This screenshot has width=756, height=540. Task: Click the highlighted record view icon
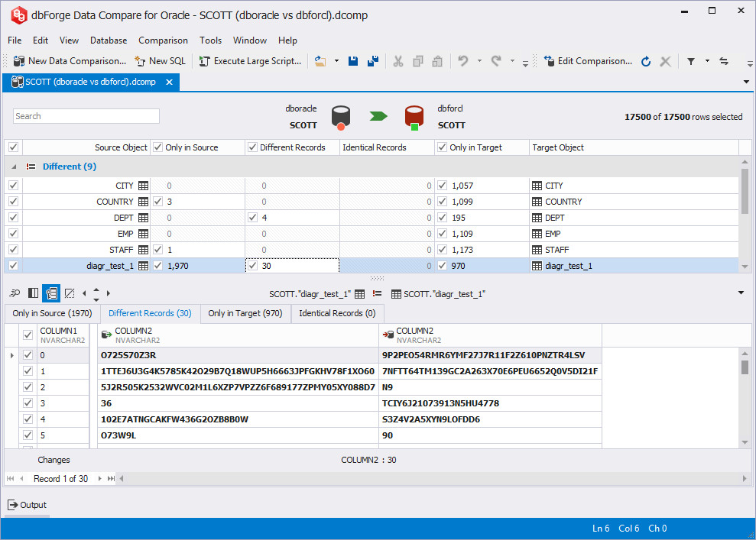coord(51,293)
